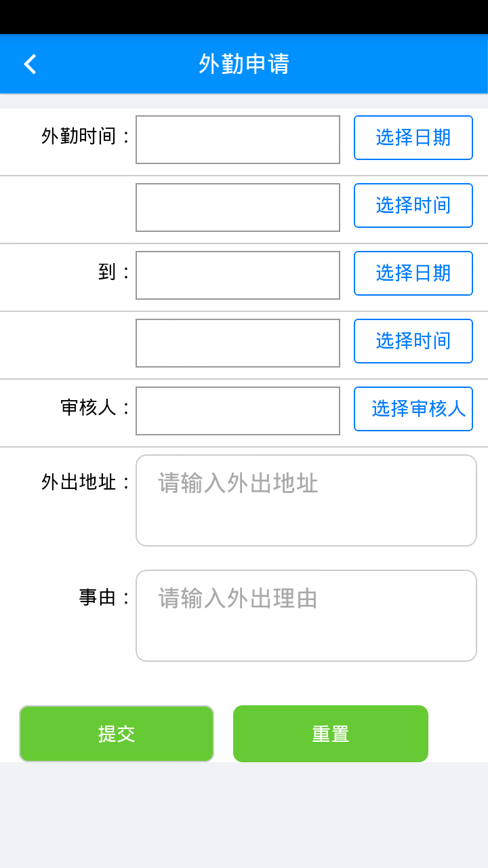
Task: Click the 请输入外出地址 text area
Action: tap(306, 500)
